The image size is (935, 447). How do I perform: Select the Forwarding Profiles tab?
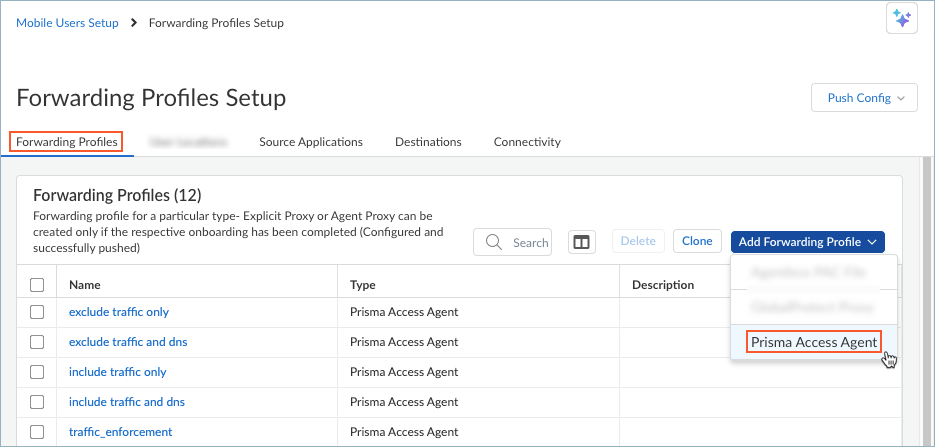click(x=67, y=142)
